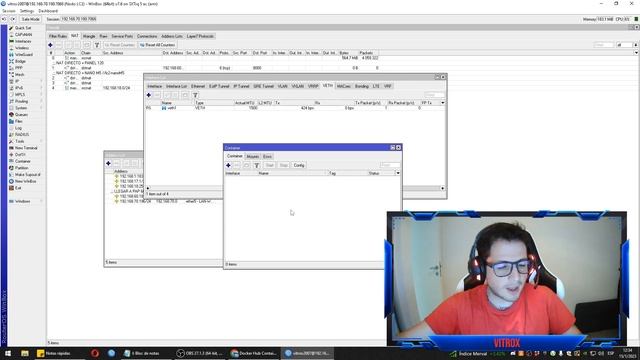The image size is (640, 360).
Task: Open the Bridge menu entry
Action: coord(20,61)
